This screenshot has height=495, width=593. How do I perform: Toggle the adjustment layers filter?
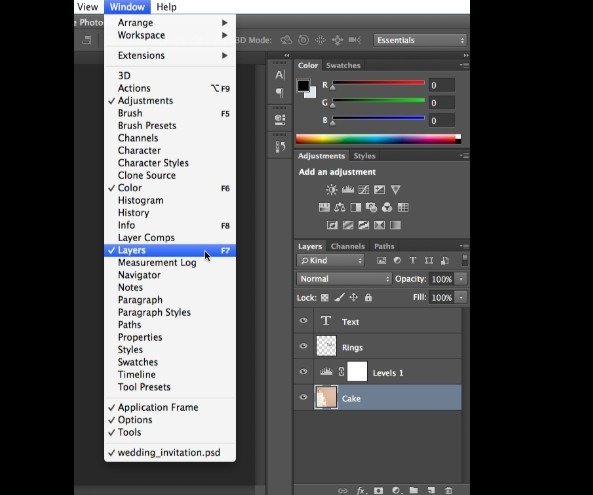point(397,260)
